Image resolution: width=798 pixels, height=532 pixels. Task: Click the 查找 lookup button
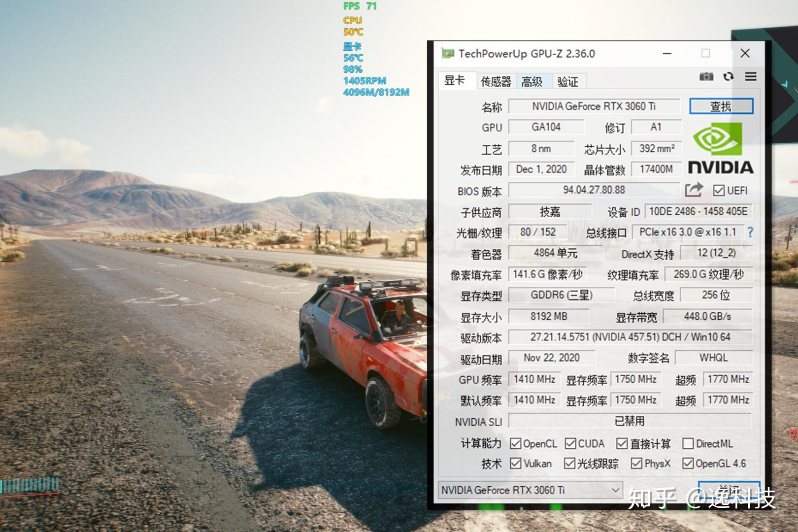(721, 106)
